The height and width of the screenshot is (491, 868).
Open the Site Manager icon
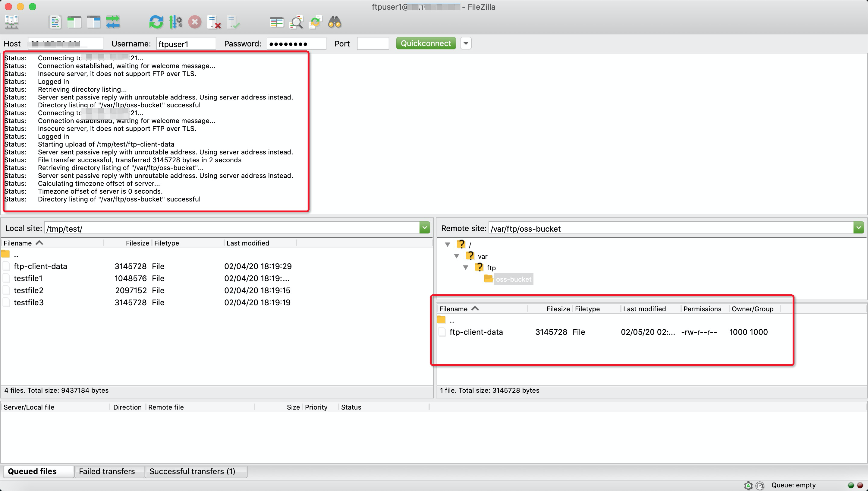pyautogui.click(x=12, y=22)
